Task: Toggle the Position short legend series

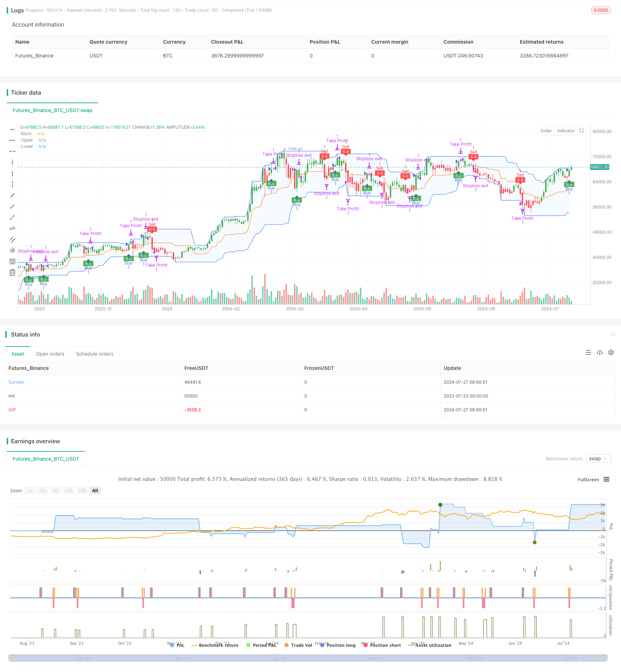Action: 382,645
